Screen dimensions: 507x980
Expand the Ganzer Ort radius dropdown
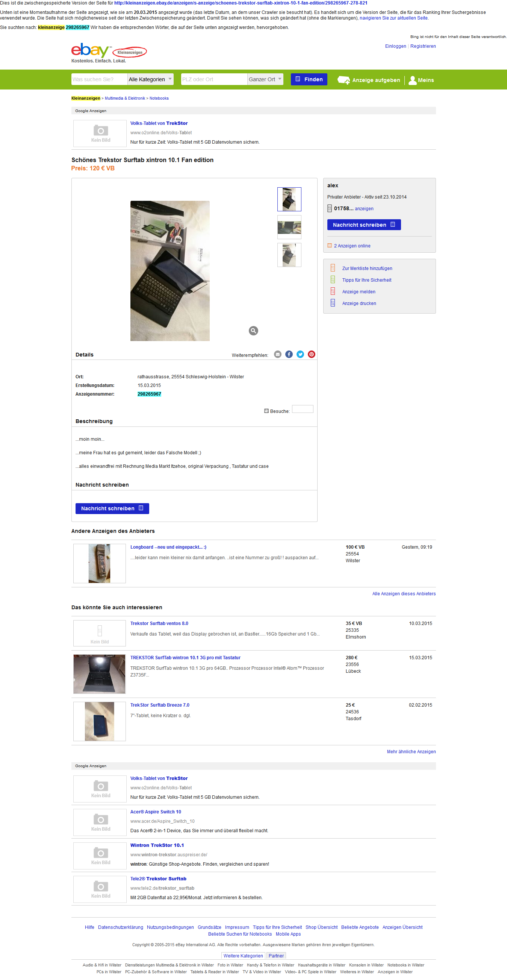click(265, 79)
